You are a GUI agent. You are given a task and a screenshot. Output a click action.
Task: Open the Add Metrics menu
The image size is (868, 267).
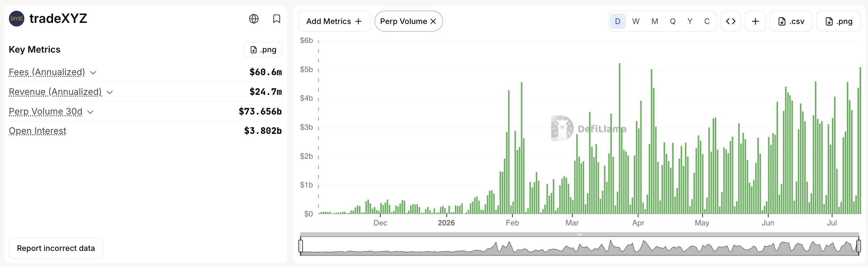[334, 21]
